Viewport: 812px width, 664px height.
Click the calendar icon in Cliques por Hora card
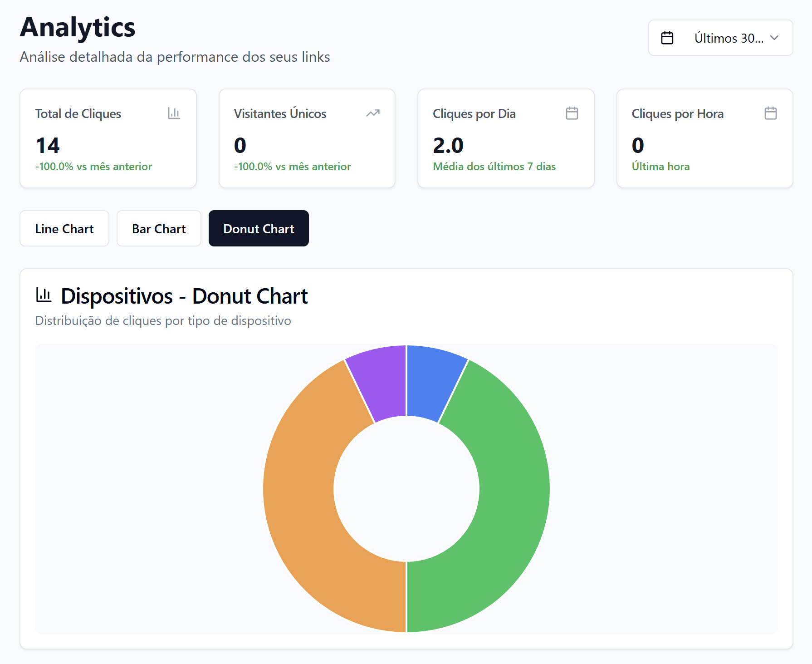click(770, 113)
